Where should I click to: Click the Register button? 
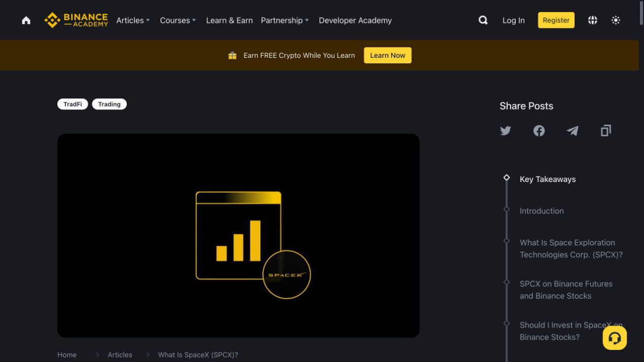[x=556, y=20]
